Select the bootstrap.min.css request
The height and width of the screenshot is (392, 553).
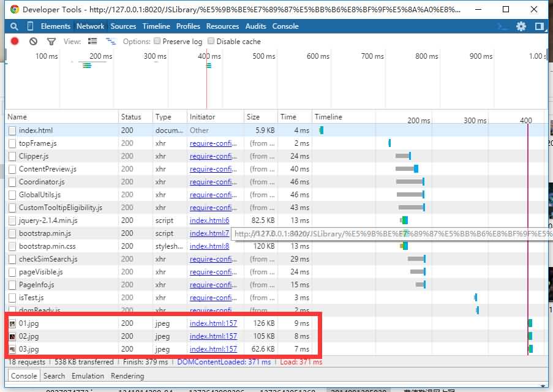point(47,246)
